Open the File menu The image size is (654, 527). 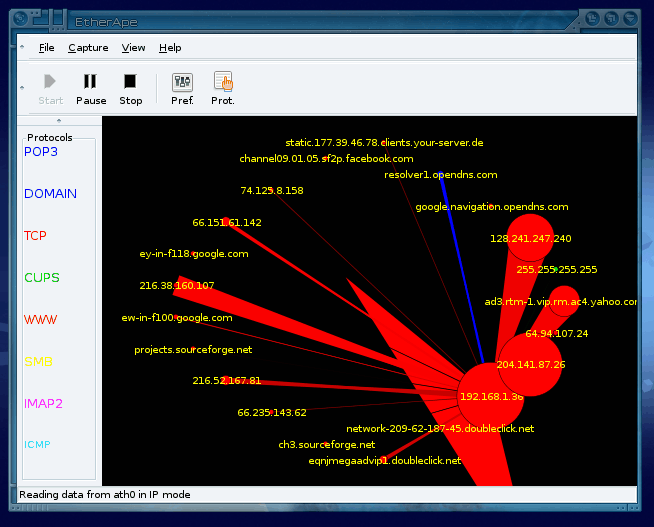pos(46,48)
